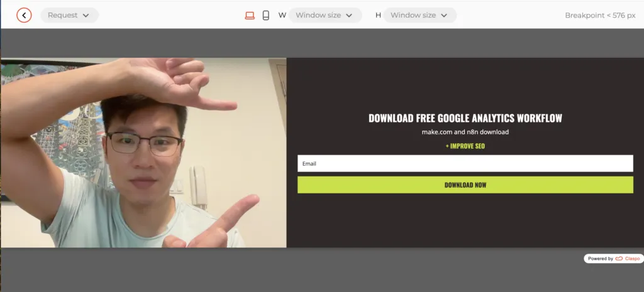Expand the width Window size dropdown
The height and width of the screenshot is (292, 644).
click(325, 15)
